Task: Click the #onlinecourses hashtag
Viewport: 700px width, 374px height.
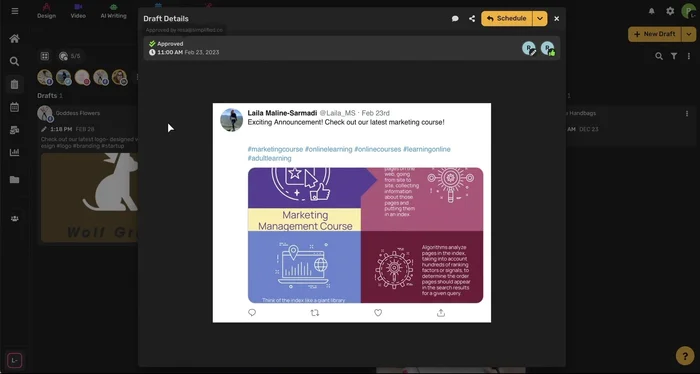Action: [x=378, y=149]
